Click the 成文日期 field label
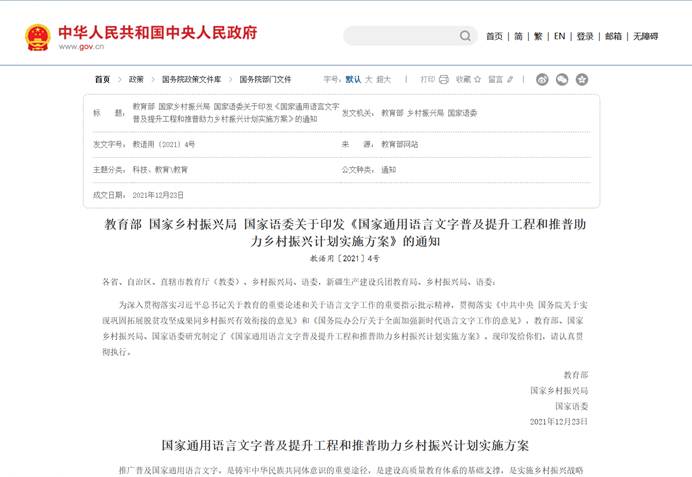 (110, 195)
